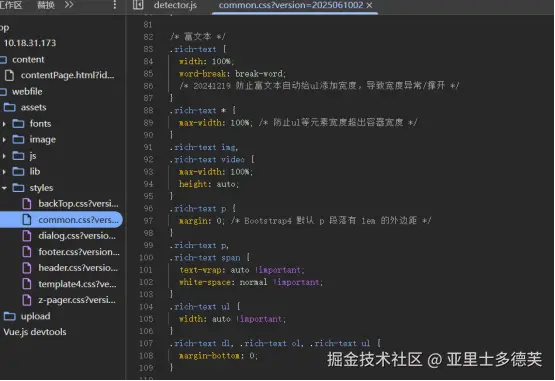Click the image folder icon
Viewport: 555px width, 381px height.
coord(18,140)
